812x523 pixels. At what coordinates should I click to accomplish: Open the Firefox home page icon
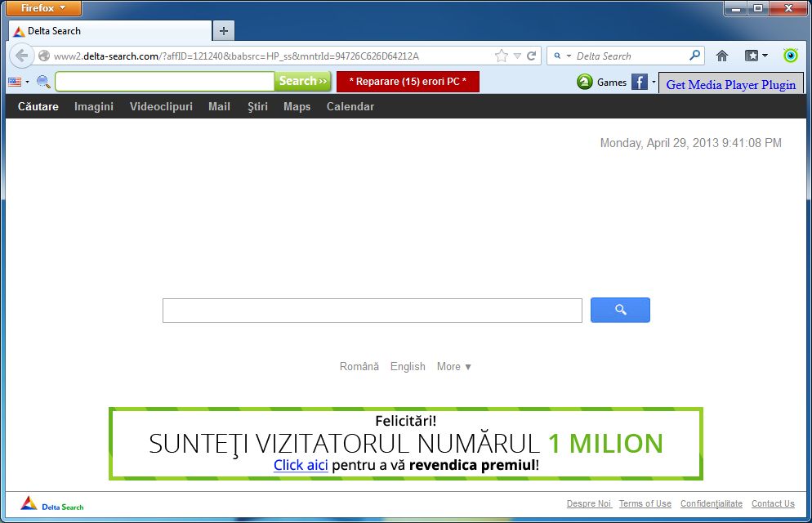(722, 56)
